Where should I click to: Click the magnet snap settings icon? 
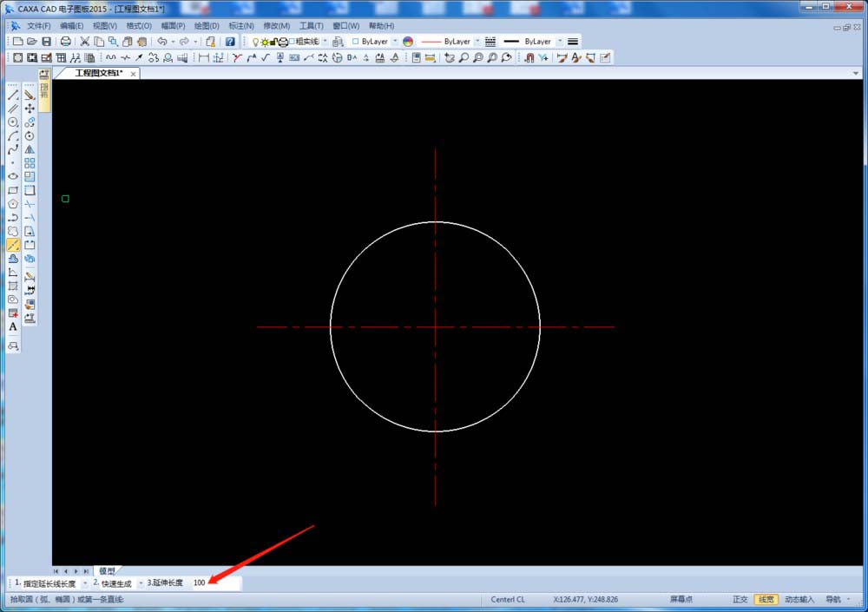coord(529,57)
